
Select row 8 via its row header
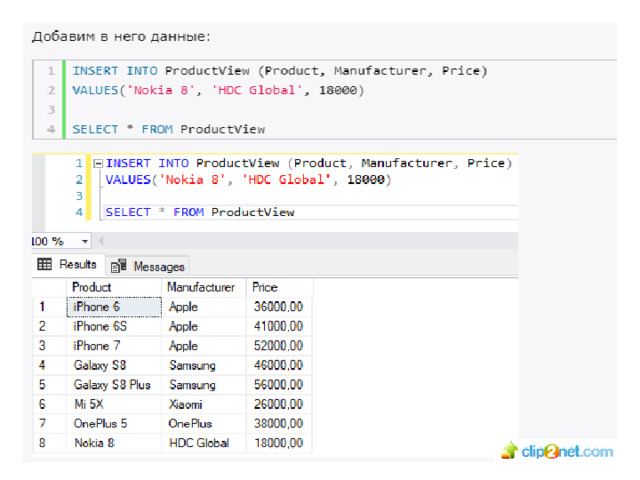[42, 442]
